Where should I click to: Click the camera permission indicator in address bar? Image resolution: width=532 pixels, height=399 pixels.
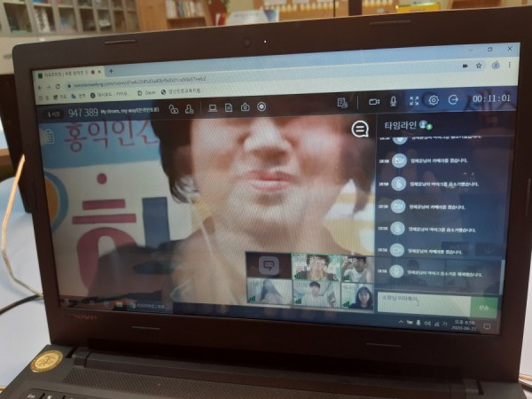(465, 66)
